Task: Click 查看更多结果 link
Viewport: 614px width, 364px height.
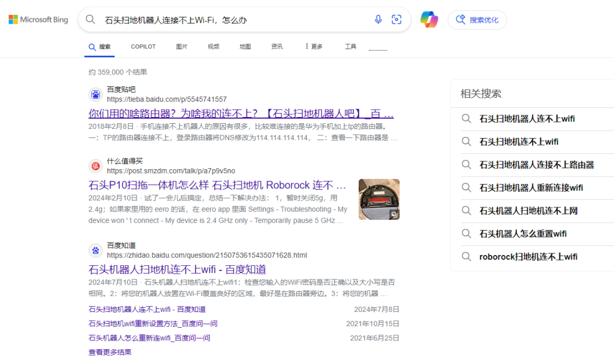Action: (110, 352)
